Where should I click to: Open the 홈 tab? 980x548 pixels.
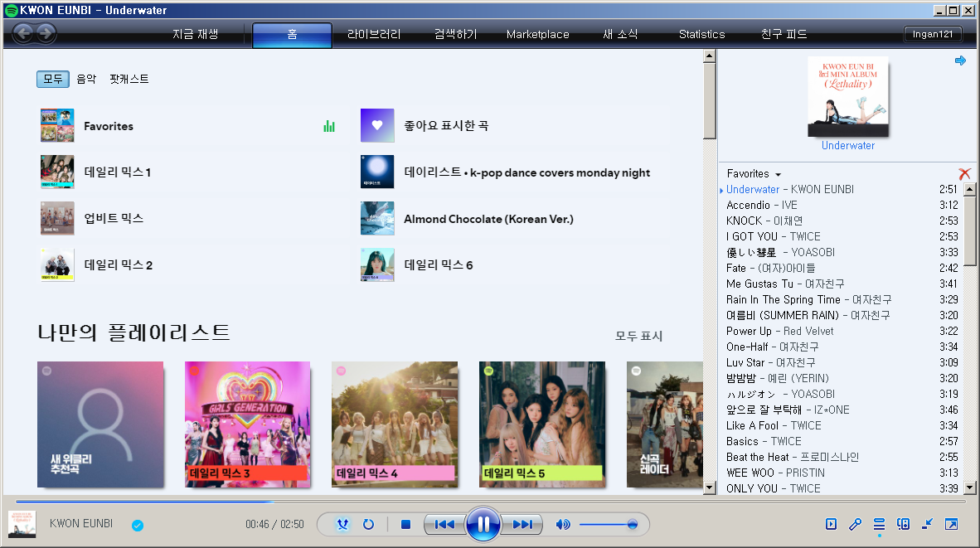292,34
